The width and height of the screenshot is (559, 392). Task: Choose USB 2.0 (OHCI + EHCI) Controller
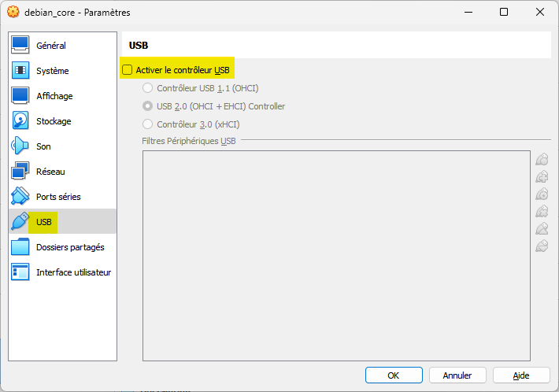pos(147,106)
